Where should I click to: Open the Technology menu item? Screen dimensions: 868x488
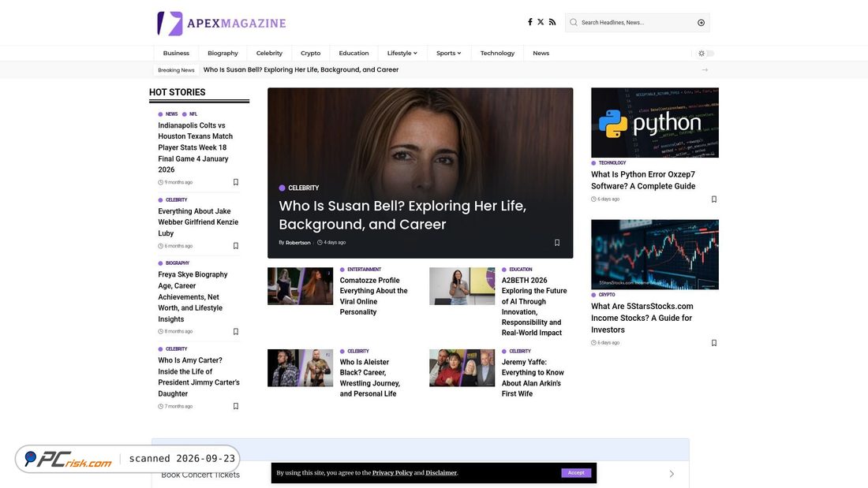tap(497, 53)
